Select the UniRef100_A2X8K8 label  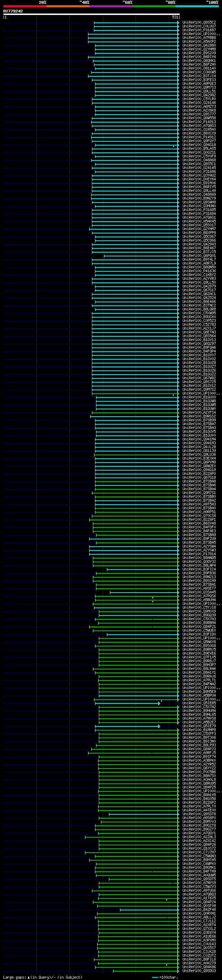coord(199,110)
